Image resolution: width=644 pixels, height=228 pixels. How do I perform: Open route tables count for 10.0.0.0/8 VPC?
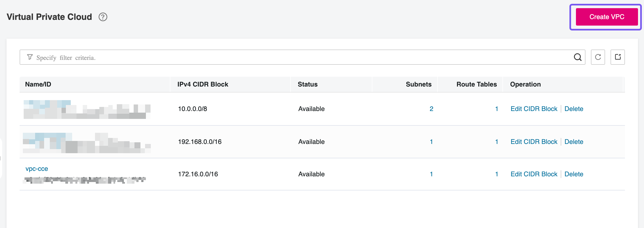pyautogui.click(x=496, y=109)
